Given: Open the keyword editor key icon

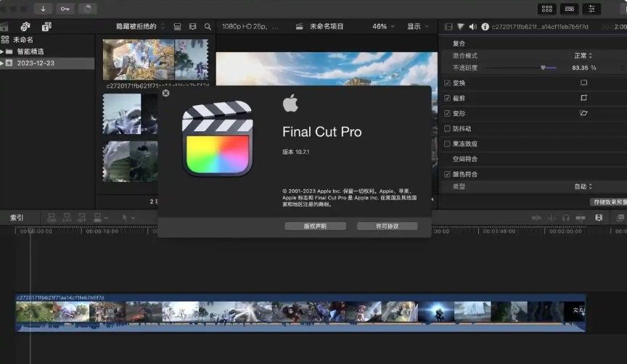Looking at the screenshot, I should click(65, 9).
